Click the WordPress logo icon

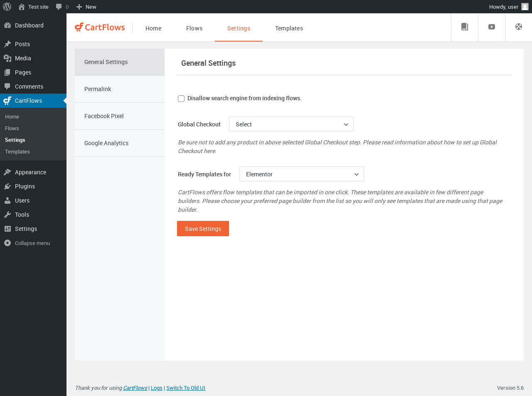click(7, 7)
